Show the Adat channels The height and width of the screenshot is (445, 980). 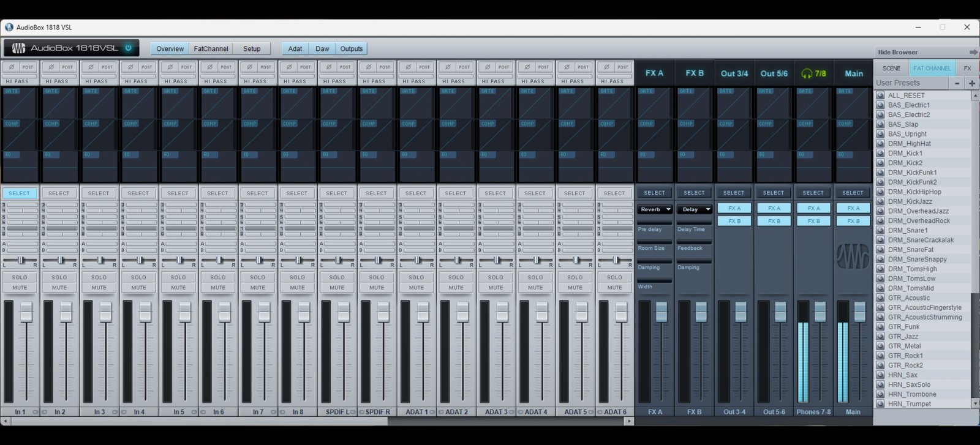point(295,49)
